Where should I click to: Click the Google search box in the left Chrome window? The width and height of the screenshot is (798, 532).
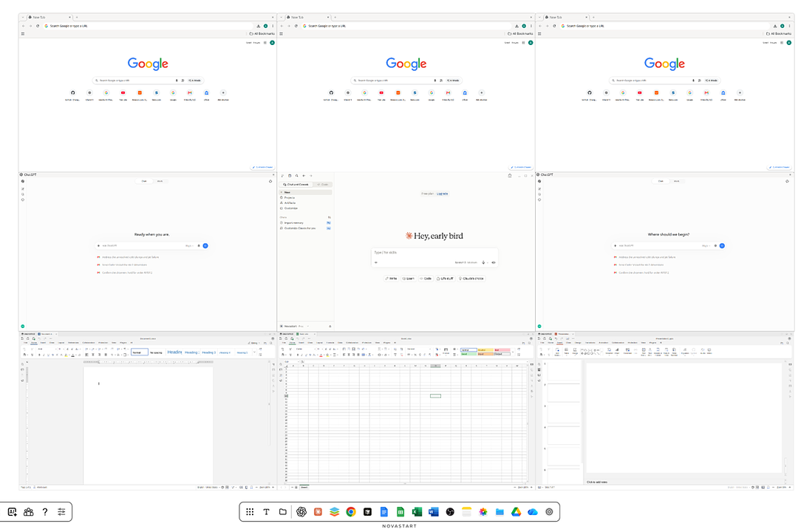tap(148, 81)
